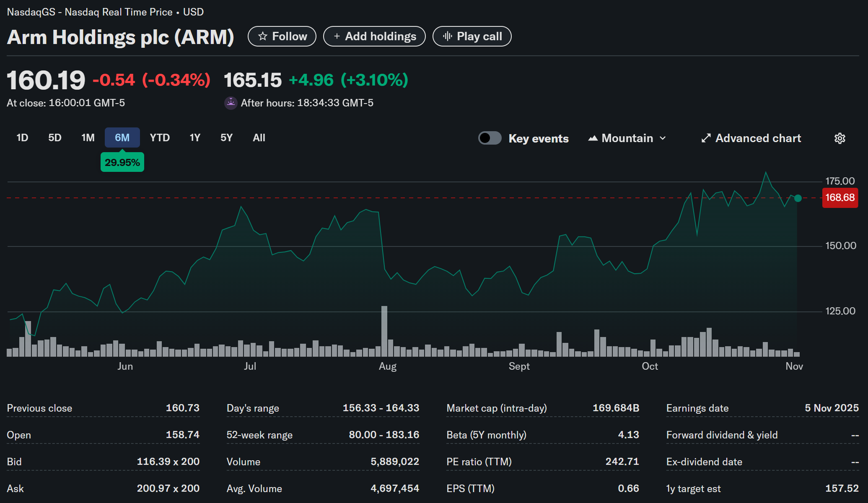
Task: Open the Advanced chart link
Action: coord(758,138)
